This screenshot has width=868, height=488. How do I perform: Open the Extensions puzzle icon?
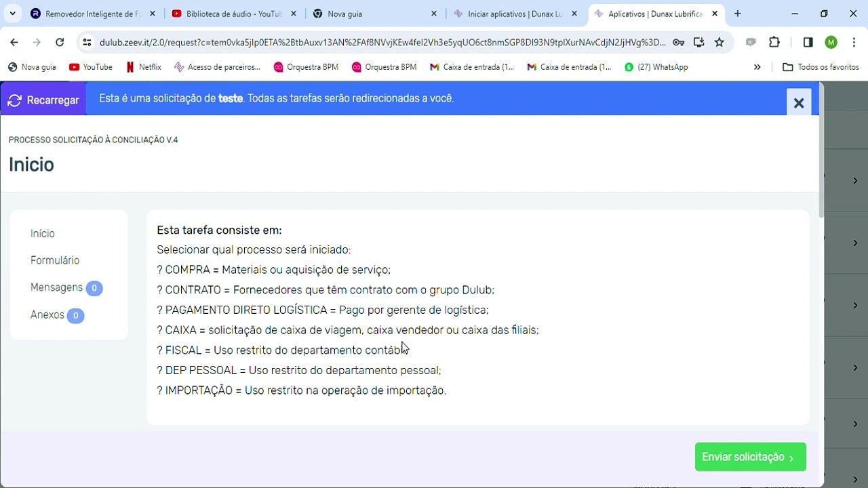pyautogui.click(x=774, y=42)
